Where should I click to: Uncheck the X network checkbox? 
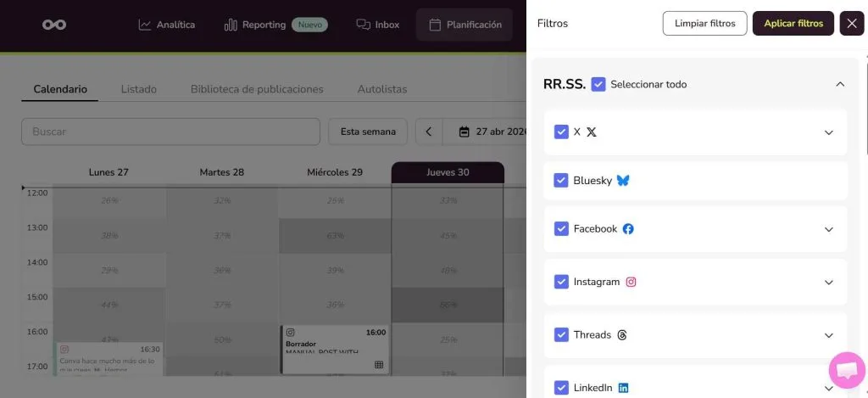point(561,132)
